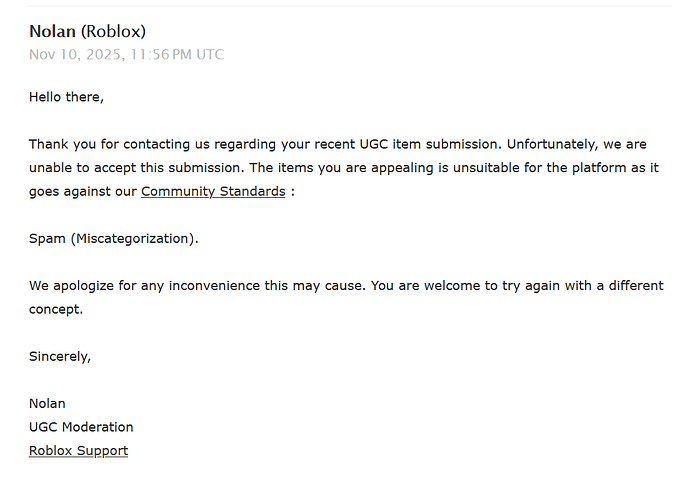Click the goes against our text
Viewport: 690px width, 483px height.
coord(82,191)
